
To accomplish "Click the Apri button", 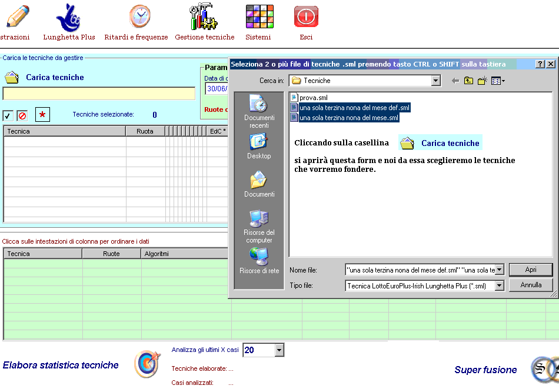I will point(531,270).
